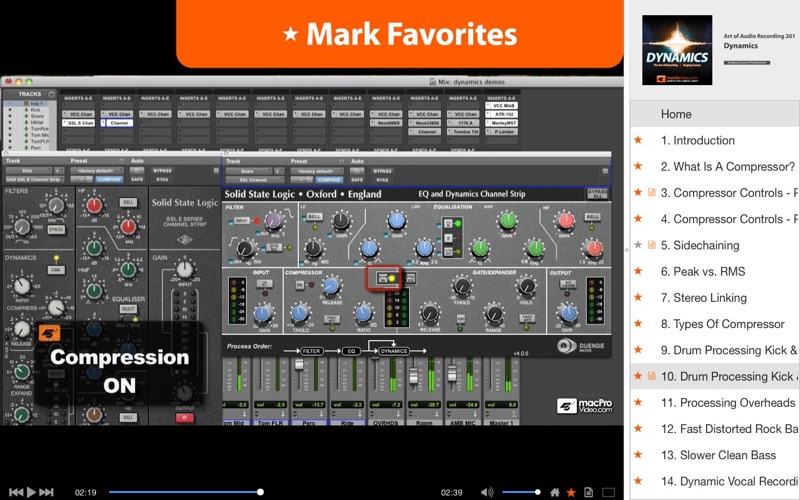The height and width of the screenshot is (500, 800).
Task: Play the current video
Action: coord(31,492)
